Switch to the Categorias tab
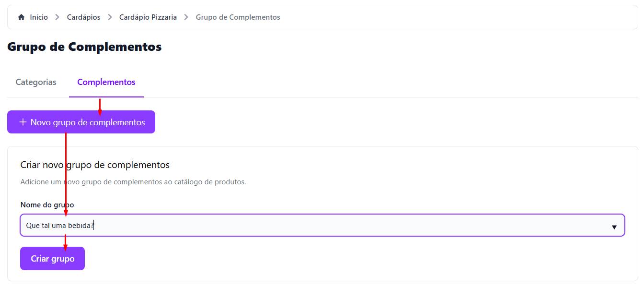Screen dimensions: 644x288 click(x=36, y=82)
